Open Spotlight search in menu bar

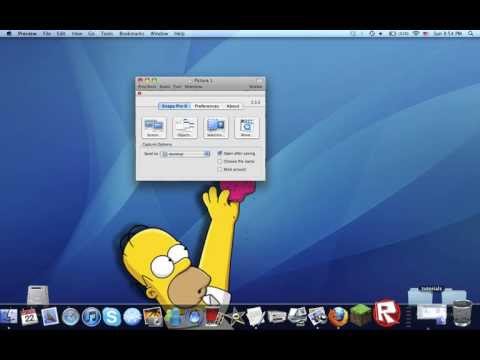[x=471, y=34]
